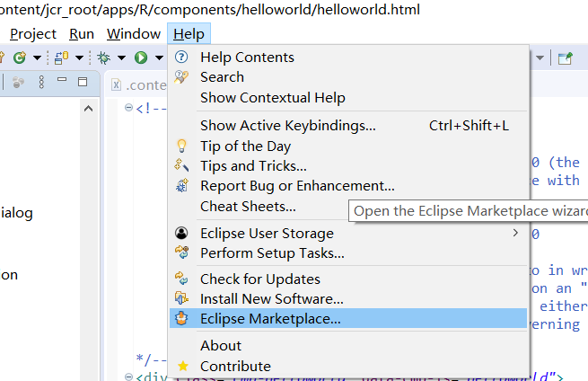The height and width of the screenshot is (381, 588).
Task: Expand Eclipse User Storage submenu
Action: [x=348, y=234]
